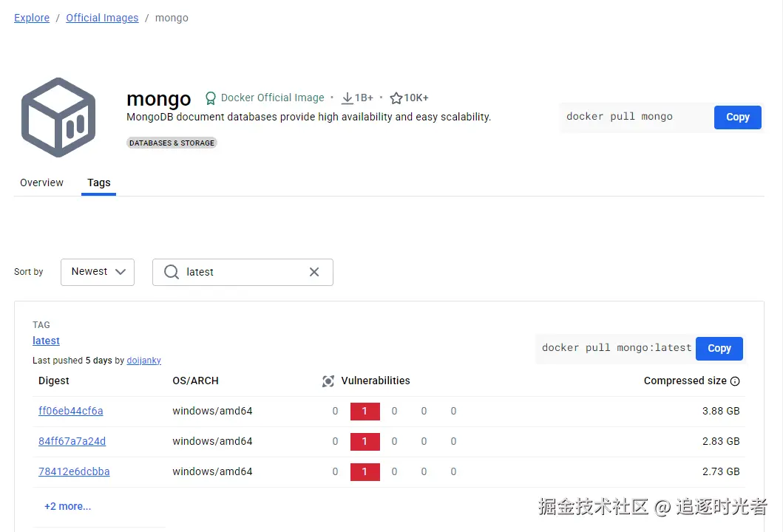
Task: Click red vulnerability badge in 84ff67a7a24d row
Action: 365,442
